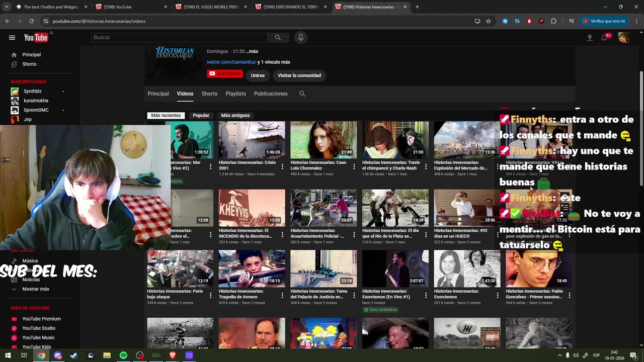
Task: Switch to EL JUEGO MOBILE browser tab
Action: coord(211,7)
